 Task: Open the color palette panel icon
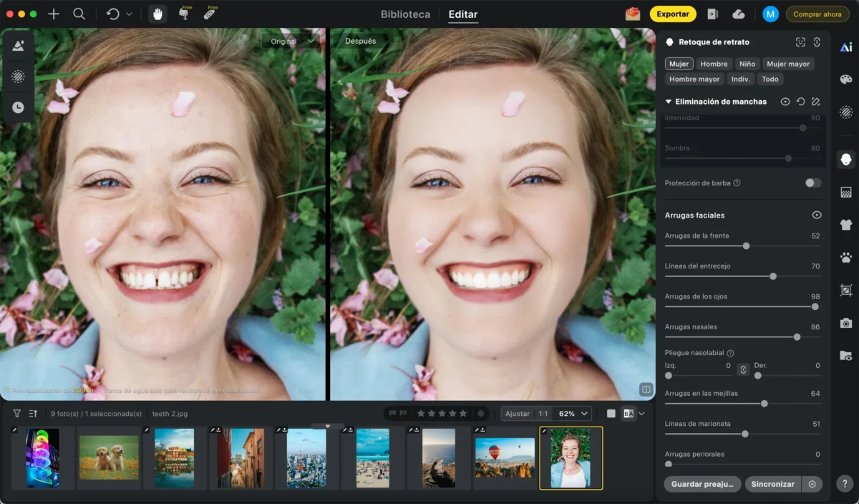coord(846,79)
